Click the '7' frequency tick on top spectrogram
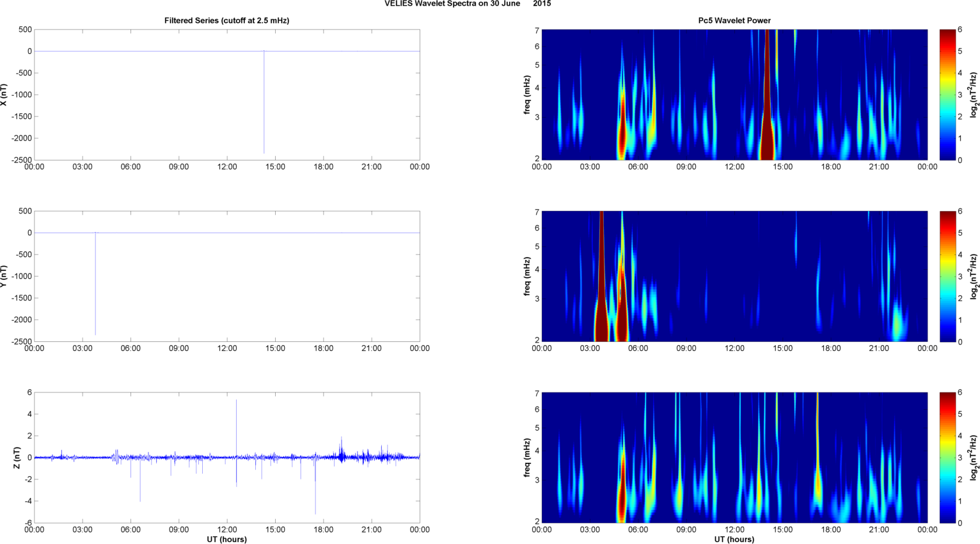980x544 pixels. [x=537, y=31]
